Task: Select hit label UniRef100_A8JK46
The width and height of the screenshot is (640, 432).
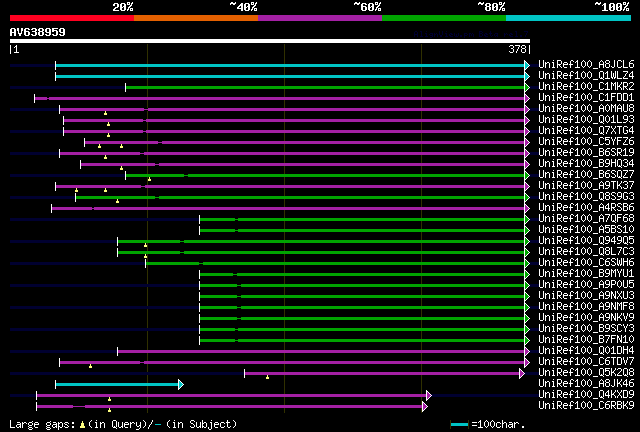Action: [586, 383]
